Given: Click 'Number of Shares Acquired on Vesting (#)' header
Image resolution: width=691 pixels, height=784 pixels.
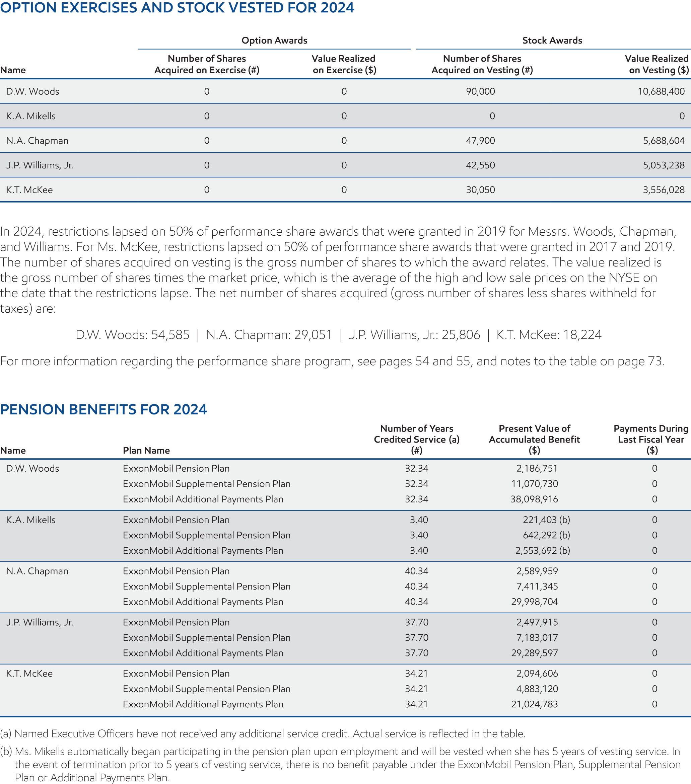Looking at the screenshot, I should [x=482, y=64].
